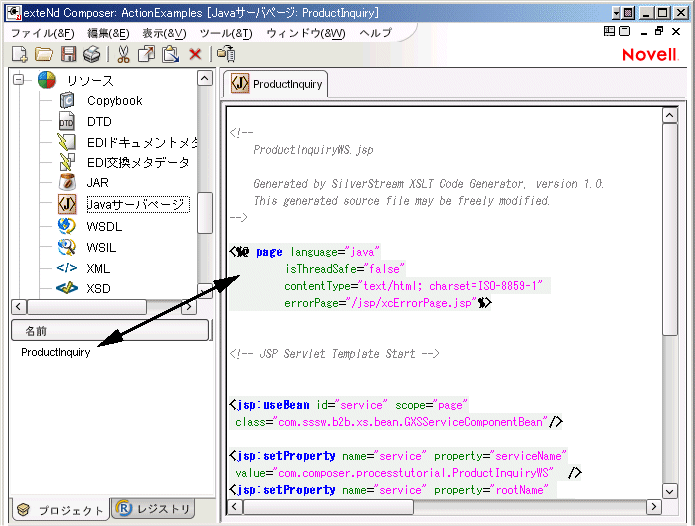Screen dimensions: 695x526
Task: Click the XSD resource icon
Action: [x=67, y=288]
